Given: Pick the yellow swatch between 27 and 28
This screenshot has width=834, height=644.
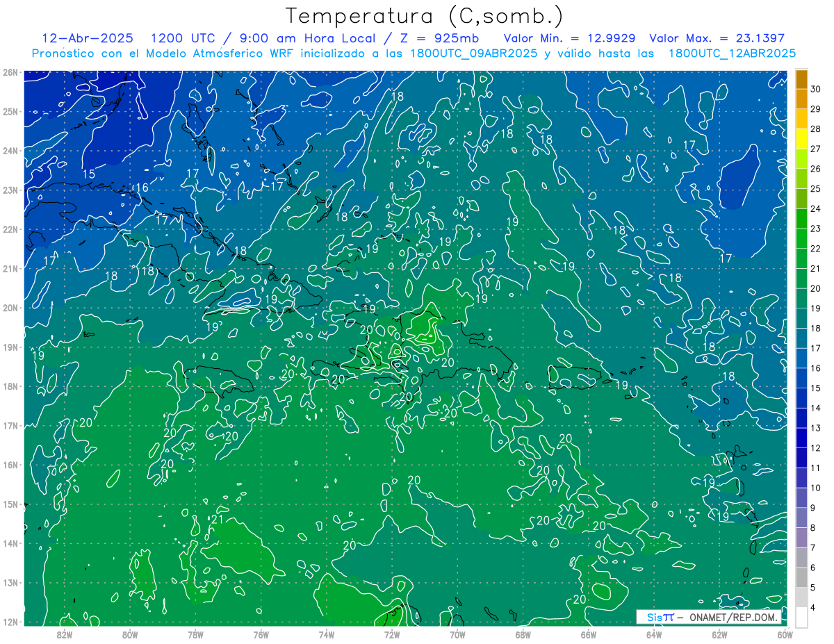Looking at the screenshot, I should click(801, 140).
